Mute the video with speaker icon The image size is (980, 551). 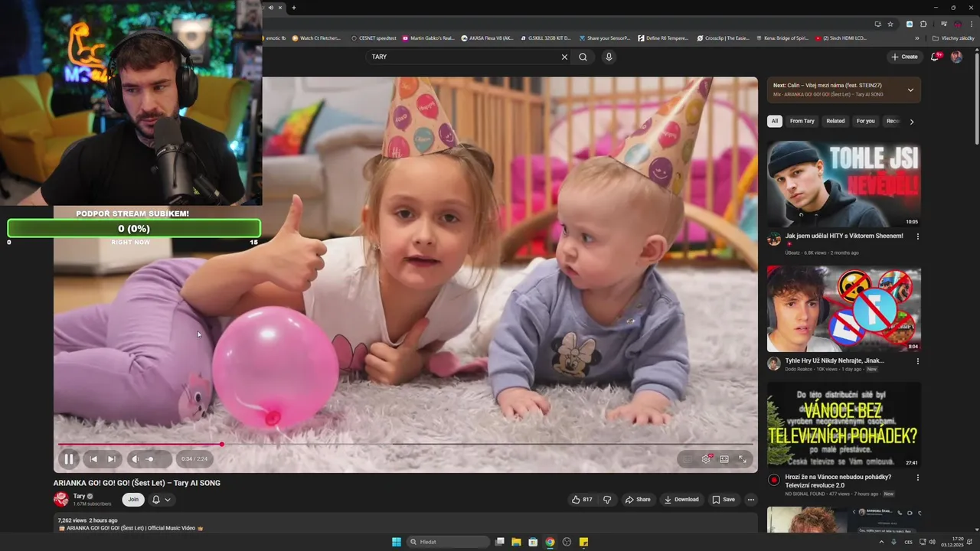(x=135, y=459)
